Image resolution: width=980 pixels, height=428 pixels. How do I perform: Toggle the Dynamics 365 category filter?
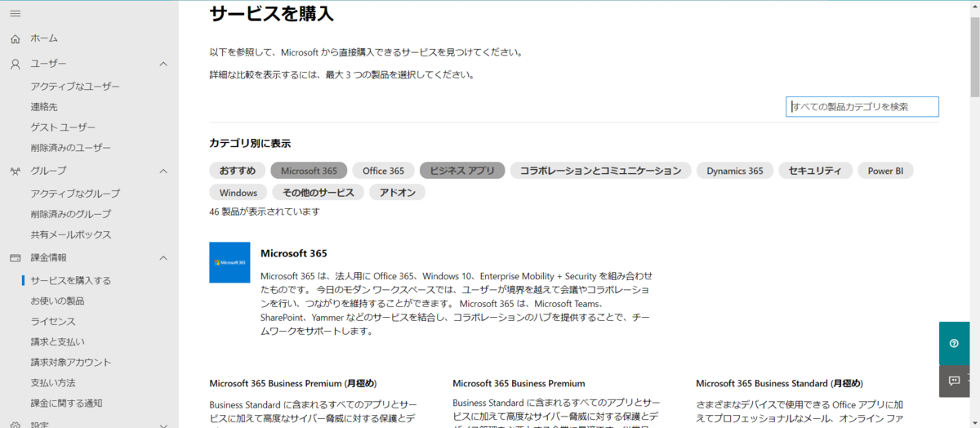pos(735,171)
